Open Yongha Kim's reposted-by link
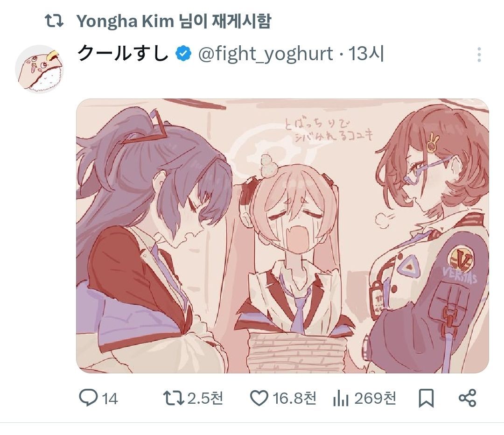Image resolution: width=504 pixels, height=435 pixels. pyautogui.click(x=174, y=21)
